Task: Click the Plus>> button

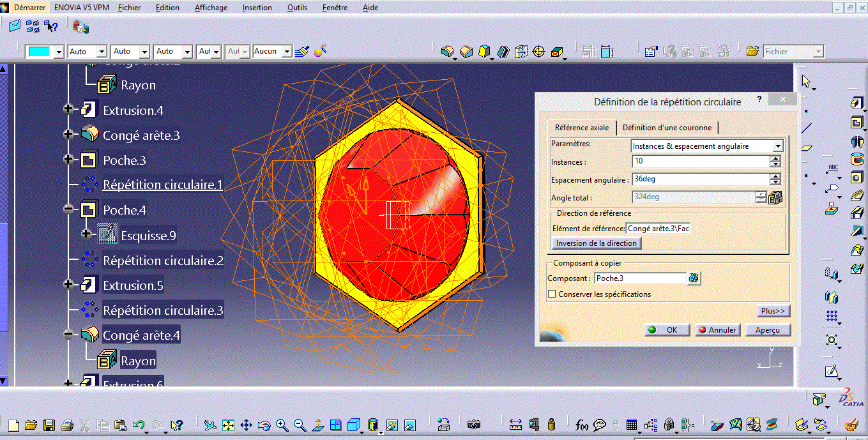Action: (x=773, y=311)
